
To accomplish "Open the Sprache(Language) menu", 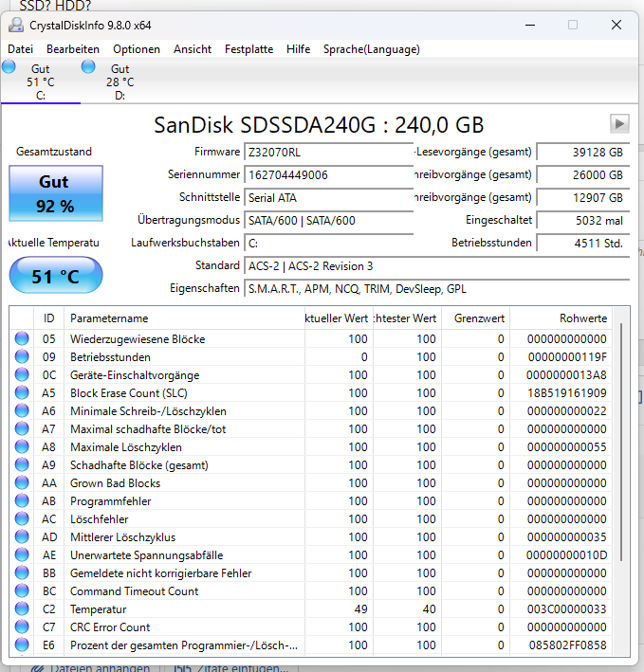I will tap(371, 49).
